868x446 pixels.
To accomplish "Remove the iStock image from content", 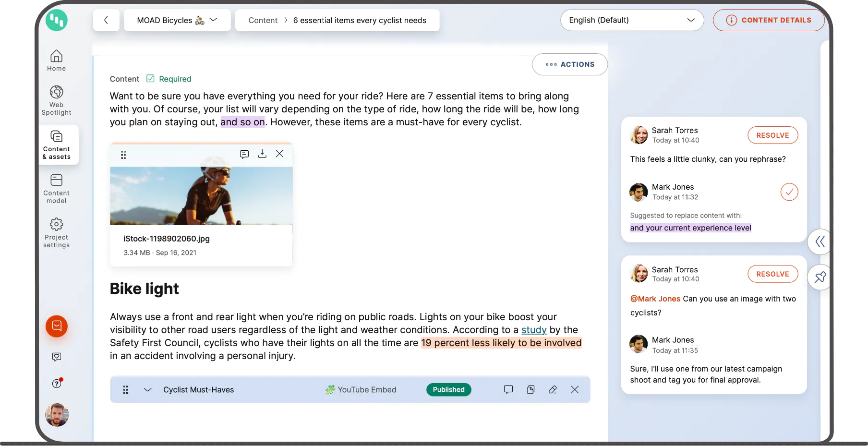I will (279, 154).
